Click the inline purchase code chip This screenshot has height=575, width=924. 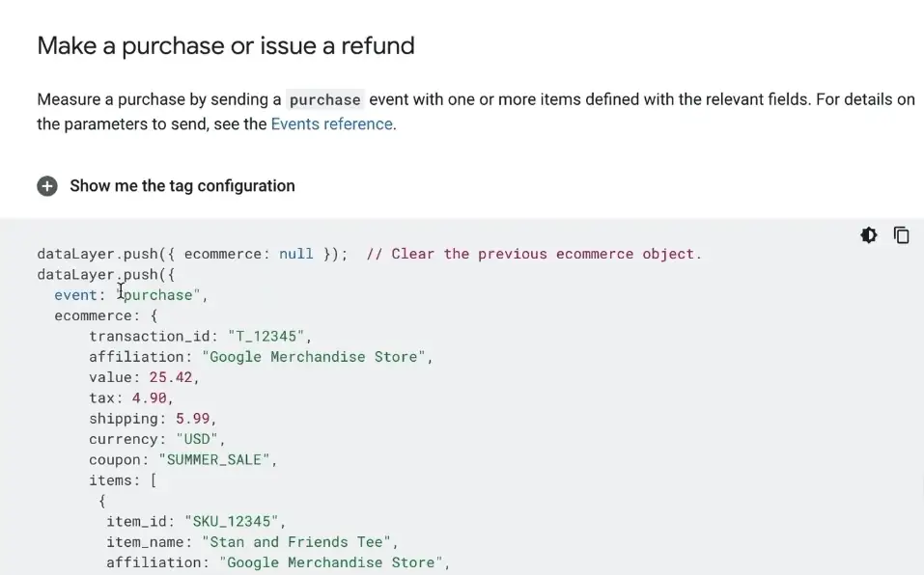click(x=324, y=99)
